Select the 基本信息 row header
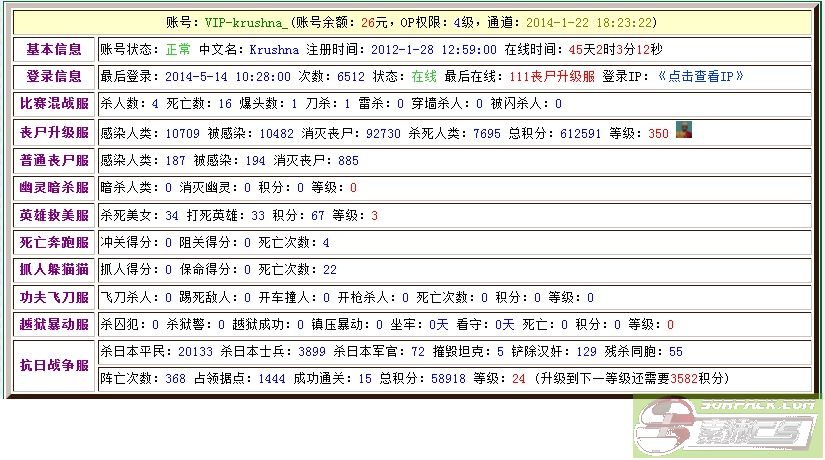825x460 pixels. tap(54, 49)
